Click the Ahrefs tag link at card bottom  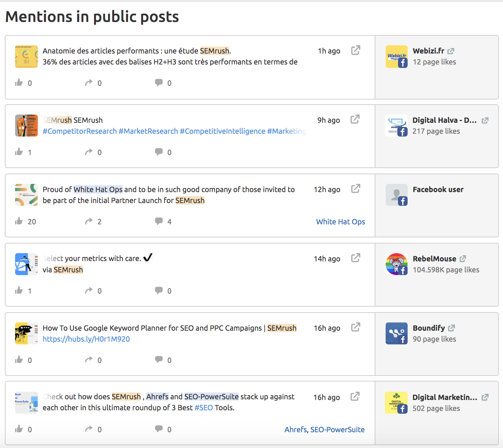pos(296,429)
